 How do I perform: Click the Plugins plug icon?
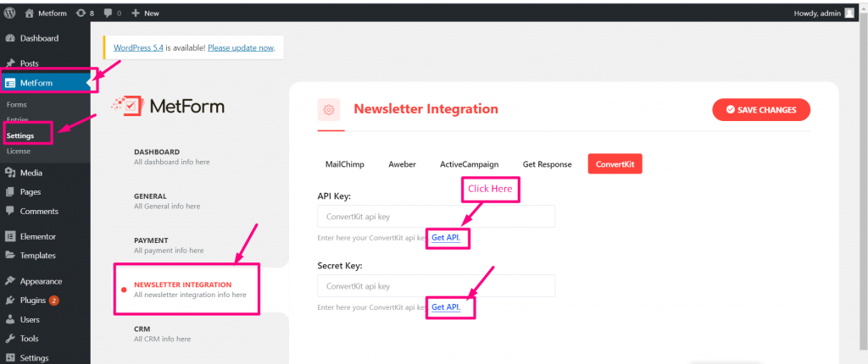[x=10, y=301]
